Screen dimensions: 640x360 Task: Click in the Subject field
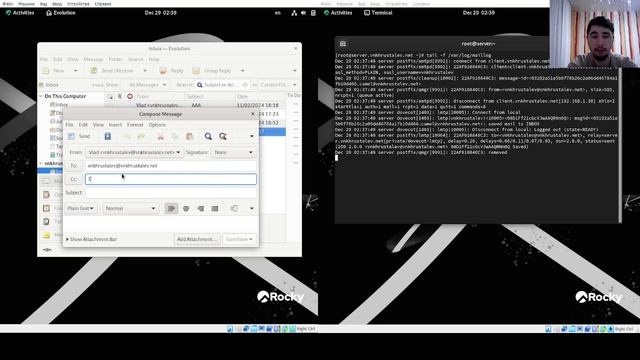[x=171, y=193]
